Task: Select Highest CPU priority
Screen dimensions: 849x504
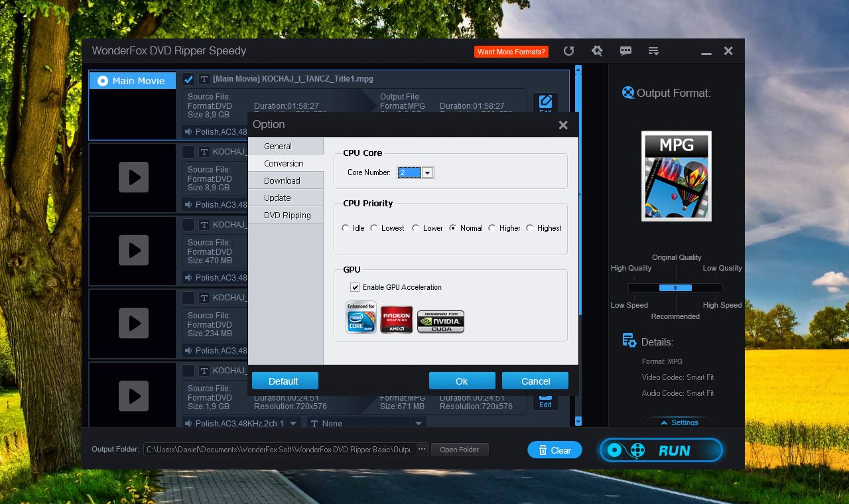Action: point(529,227)
